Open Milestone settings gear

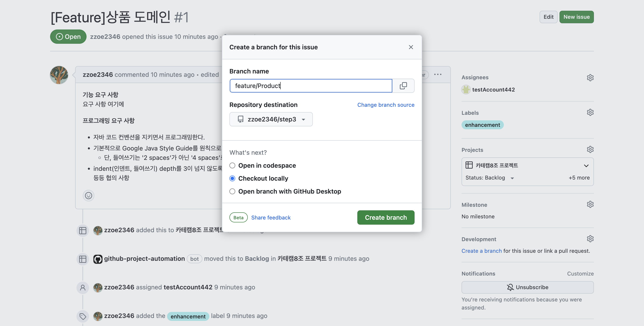(x=590, y=205)
